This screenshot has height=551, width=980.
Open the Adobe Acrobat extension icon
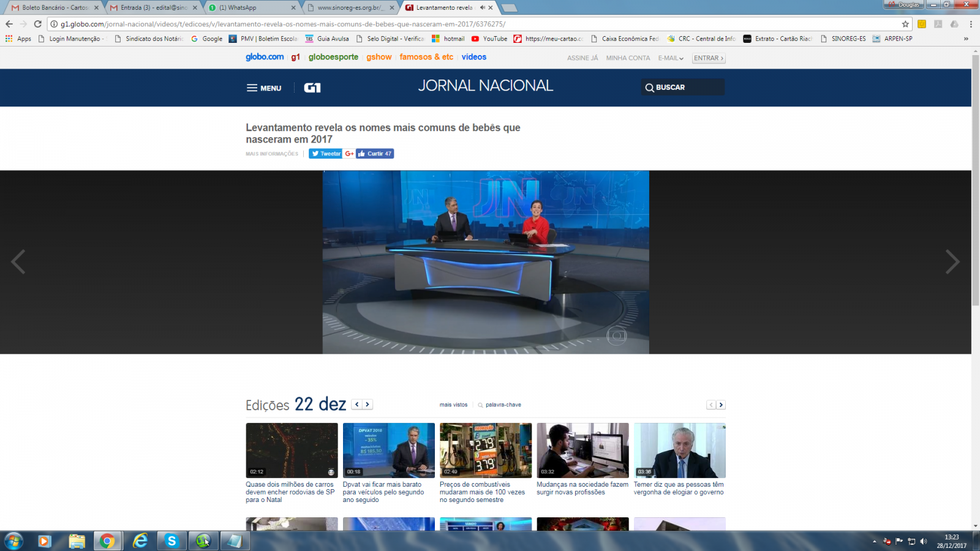938,24
